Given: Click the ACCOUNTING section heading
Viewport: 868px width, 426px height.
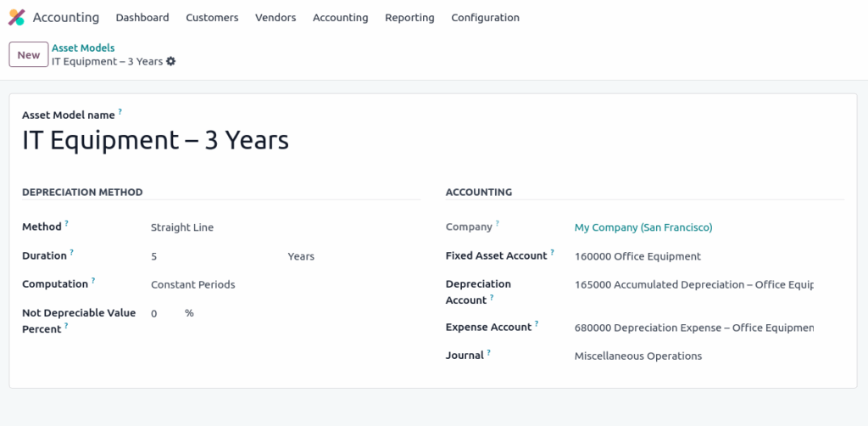Looking at the screenshot, I should [479, 193].
